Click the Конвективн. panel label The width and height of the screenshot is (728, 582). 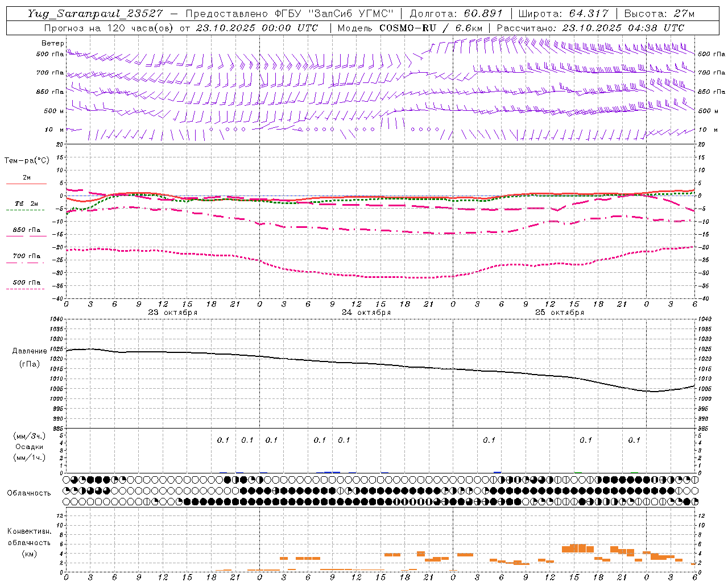coord(30,531)
